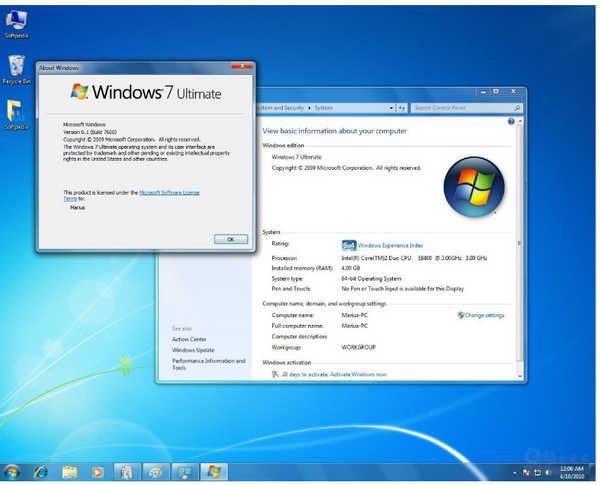This screenshot has width=600, height=485.
Task: Click the WORKGROUP value
Action: pos(358,347)
